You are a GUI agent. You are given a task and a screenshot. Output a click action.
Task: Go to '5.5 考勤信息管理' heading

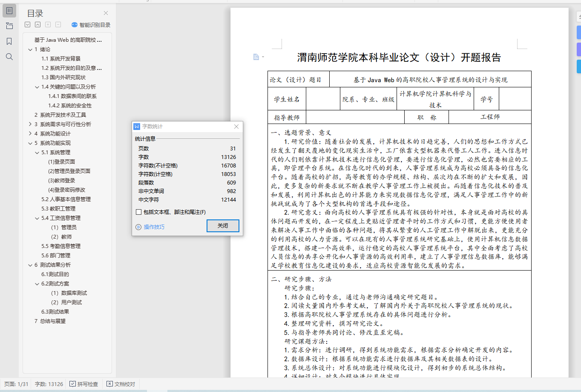click(x=61, y=246)
